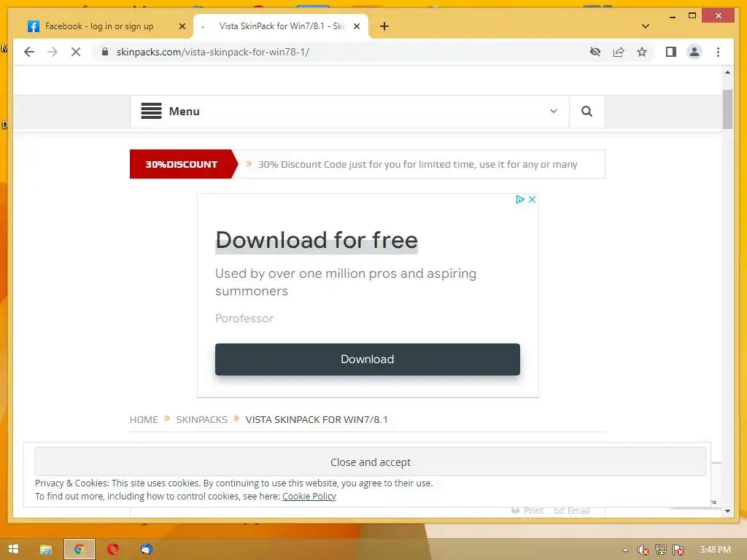The image size is (747, 560).
Task: Click the Chrome taskbar icon
Action: coord(80,549)
